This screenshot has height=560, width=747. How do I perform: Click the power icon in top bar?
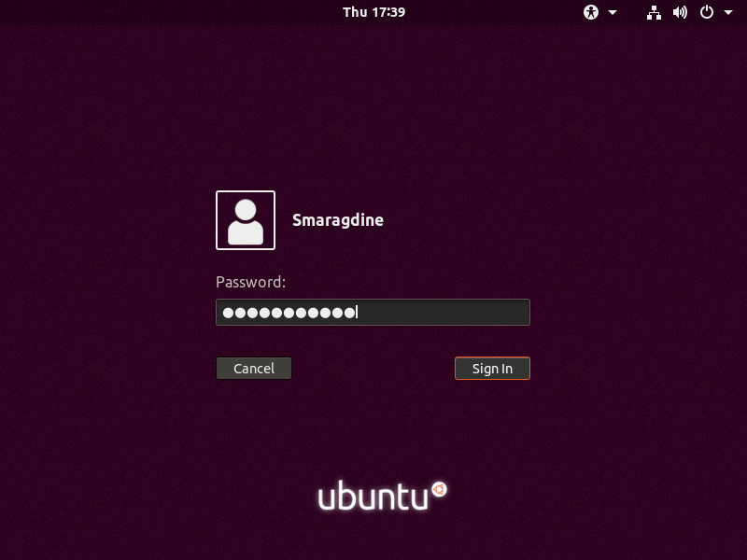click(707, 12)
